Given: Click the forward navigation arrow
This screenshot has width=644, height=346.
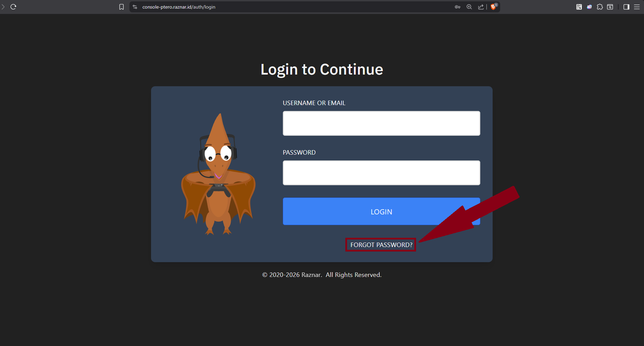Looking at the screenshot, I should (x=3, y=7).
